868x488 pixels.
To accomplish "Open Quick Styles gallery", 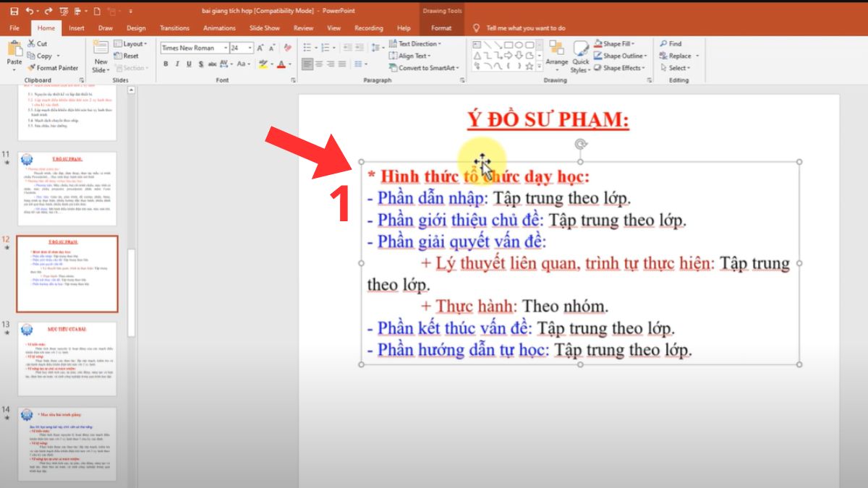I will (x=581, y=56).
